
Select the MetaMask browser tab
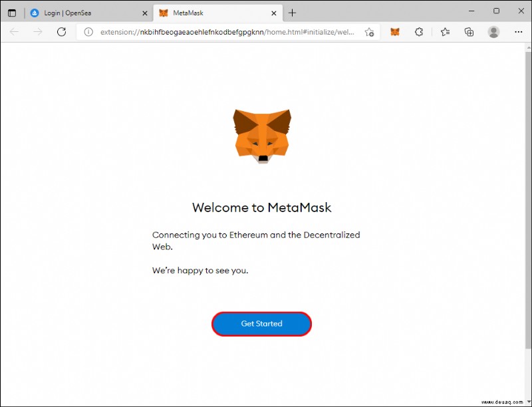pos(218,13)
